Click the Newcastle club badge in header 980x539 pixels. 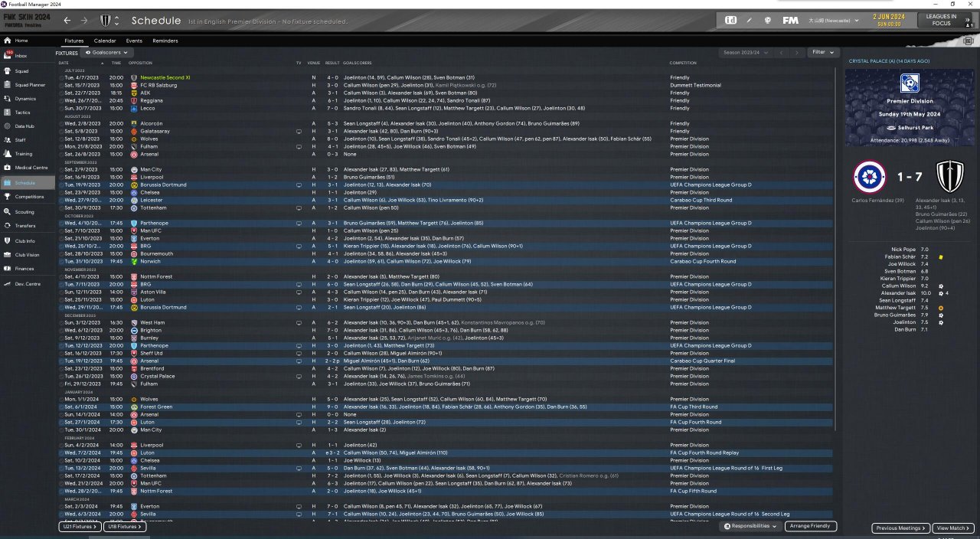point(106,21)
